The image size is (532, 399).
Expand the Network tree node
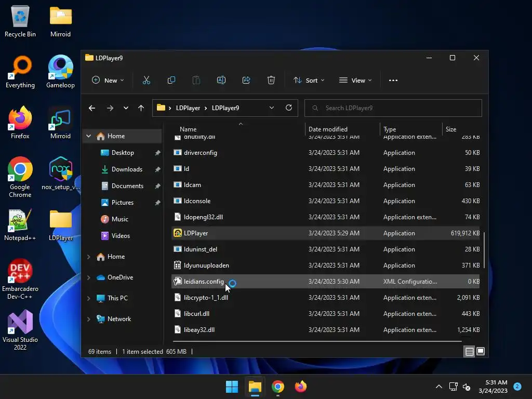click(88, 319)
